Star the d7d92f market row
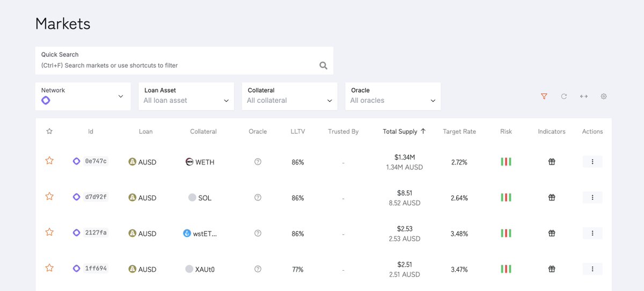Viewport: 644px width, 291px height. [49, 197]
